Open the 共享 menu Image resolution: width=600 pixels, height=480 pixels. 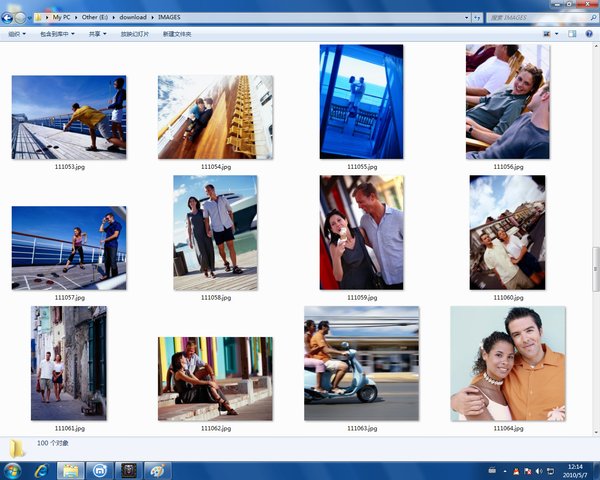click(x=97, y=34)
